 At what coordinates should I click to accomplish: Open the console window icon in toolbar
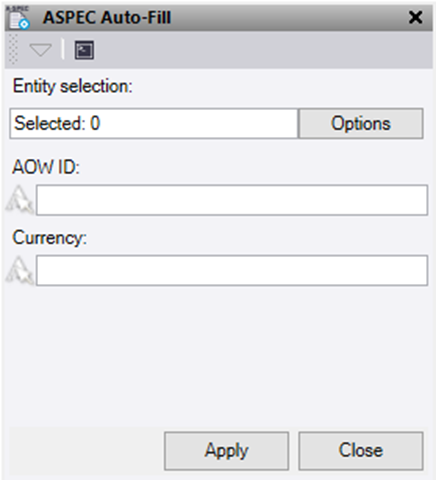84,50
